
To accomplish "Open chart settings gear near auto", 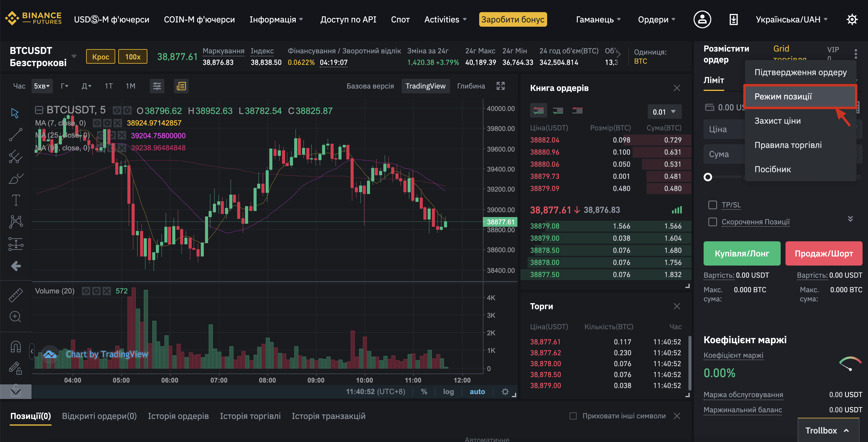I will [x=505, y=392].
